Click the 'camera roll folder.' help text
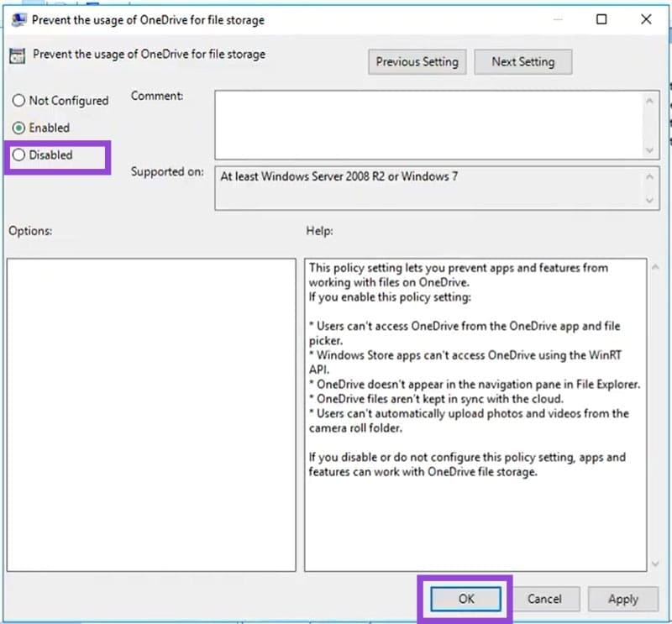Viewport: 672px width, 624px height. pyautogui.click(x=355, y=428)
